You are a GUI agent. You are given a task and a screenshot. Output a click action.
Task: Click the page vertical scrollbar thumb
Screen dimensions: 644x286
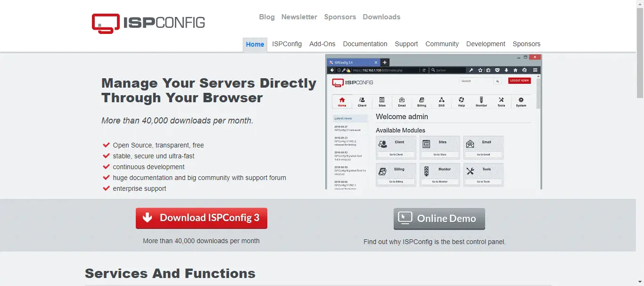coord(640,52)
